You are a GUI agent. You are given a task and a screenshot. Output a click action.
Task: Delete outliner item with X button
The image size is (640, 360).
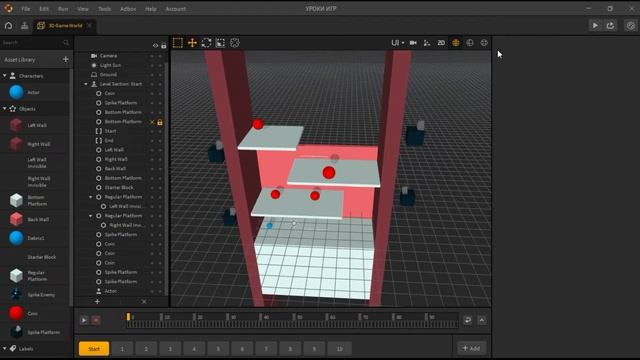coord(144,302)
